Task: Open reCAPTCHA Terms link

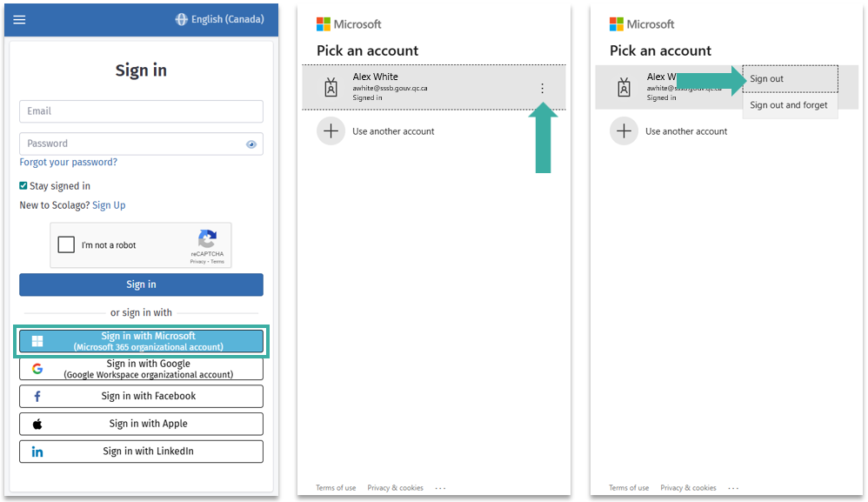Action: pos(217,262)
